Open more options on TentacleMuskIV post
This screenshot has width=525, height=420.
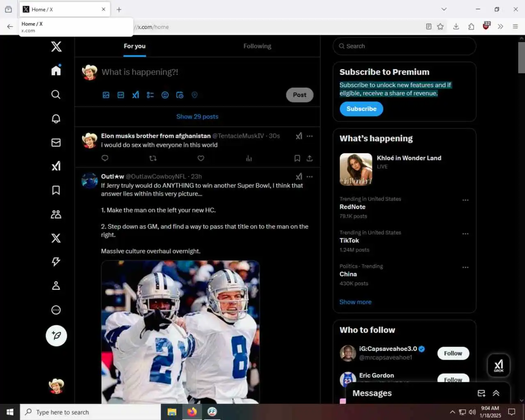[x=310, y=136]
